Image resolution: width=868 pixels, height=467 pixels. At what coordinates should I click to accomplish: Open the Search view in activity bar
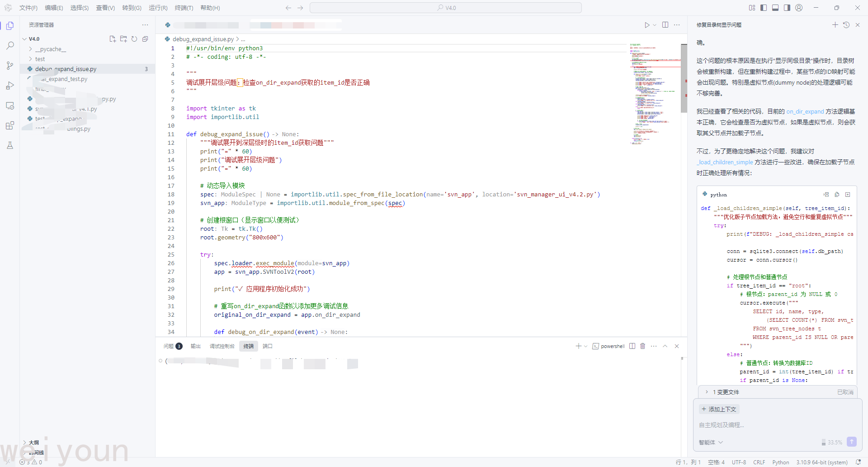click(x=10, y=46)
